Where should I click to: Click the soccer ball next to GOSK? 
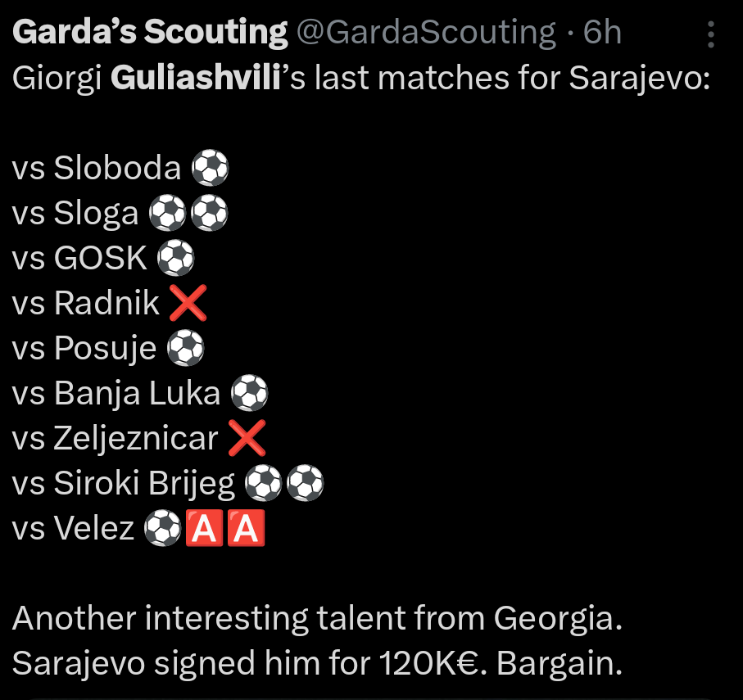[x=176, y=258]
